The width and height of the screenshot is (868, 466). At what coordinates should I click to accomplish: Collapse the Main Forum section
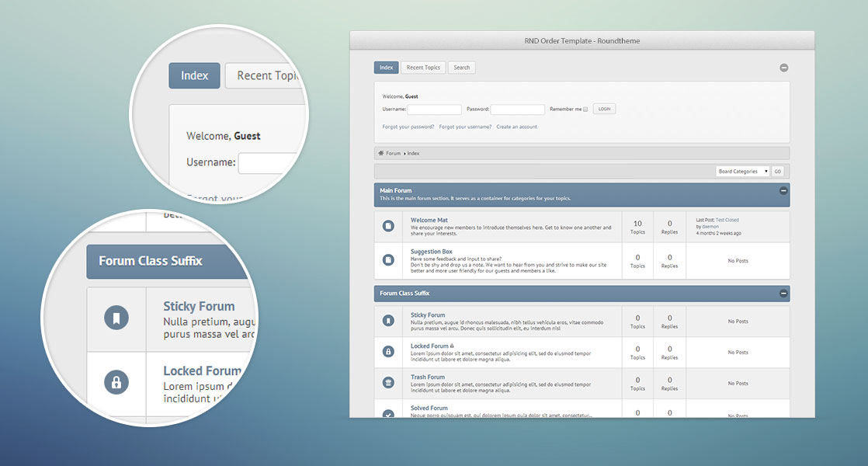click(x=783, y=190)
